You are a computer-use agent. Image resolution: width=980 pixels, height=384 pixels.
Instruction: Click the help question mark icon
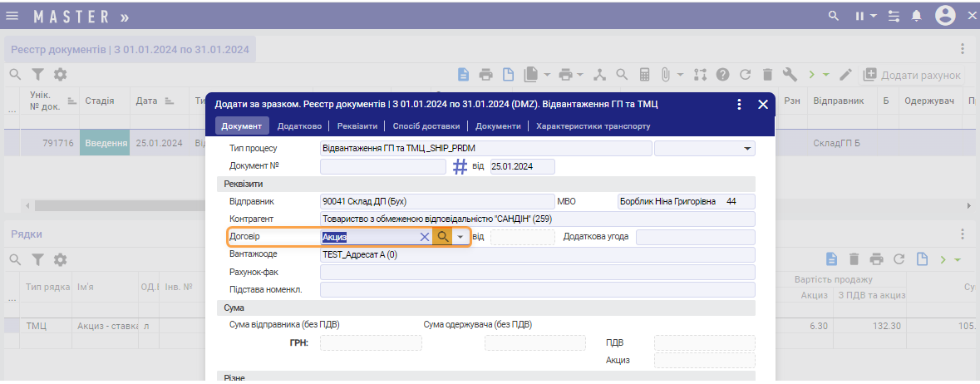coord(723,75)
